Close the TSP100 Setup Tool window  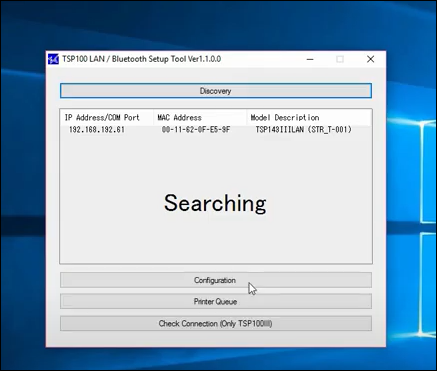tap(370, 59)
